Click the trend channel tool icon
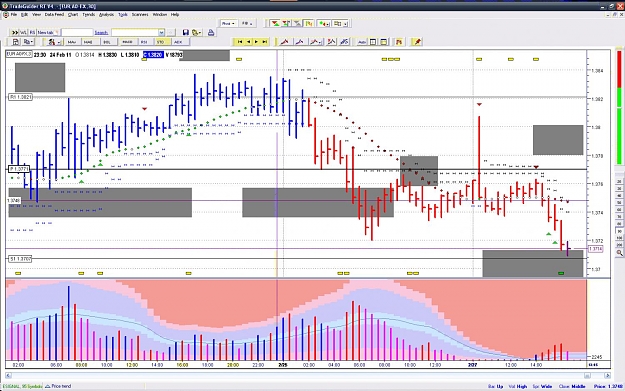The width and height of the screenshot is (625, 391). point(331,41)
